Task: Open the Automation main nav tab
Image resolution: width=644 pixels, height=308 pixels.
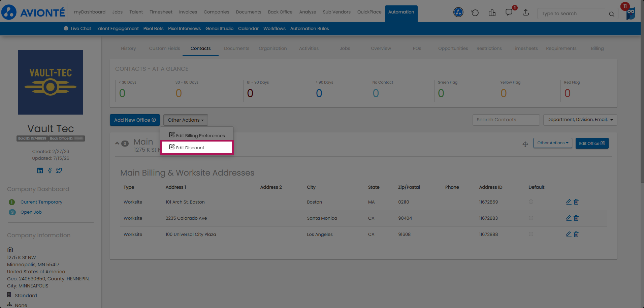Action: 401,12
